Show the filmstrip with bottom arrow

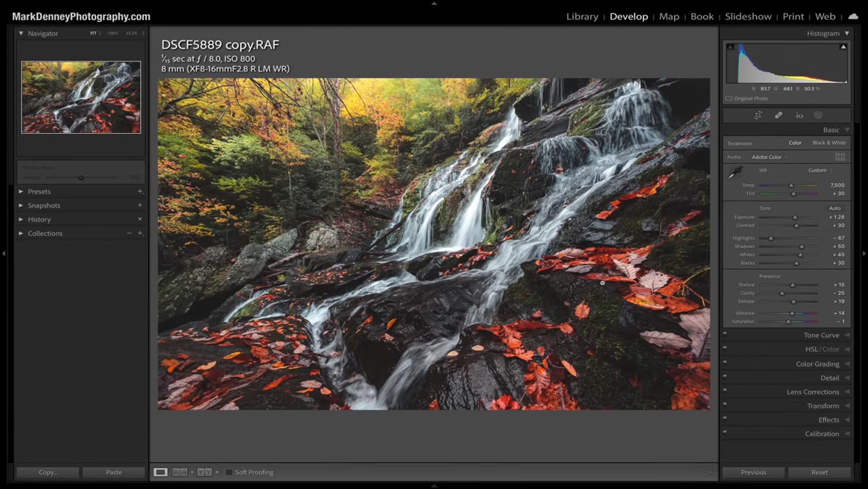pyautogui.click(x=434, y=486)
